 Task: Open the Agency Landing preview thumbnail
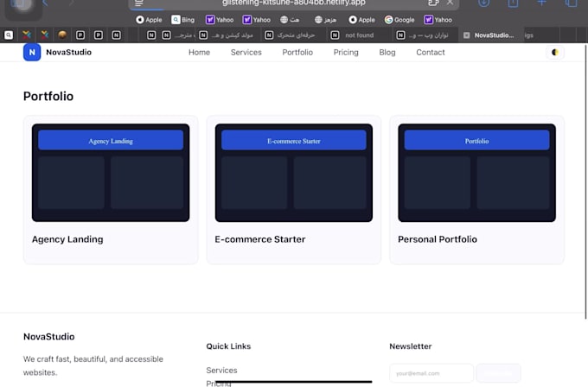(111, 173)
